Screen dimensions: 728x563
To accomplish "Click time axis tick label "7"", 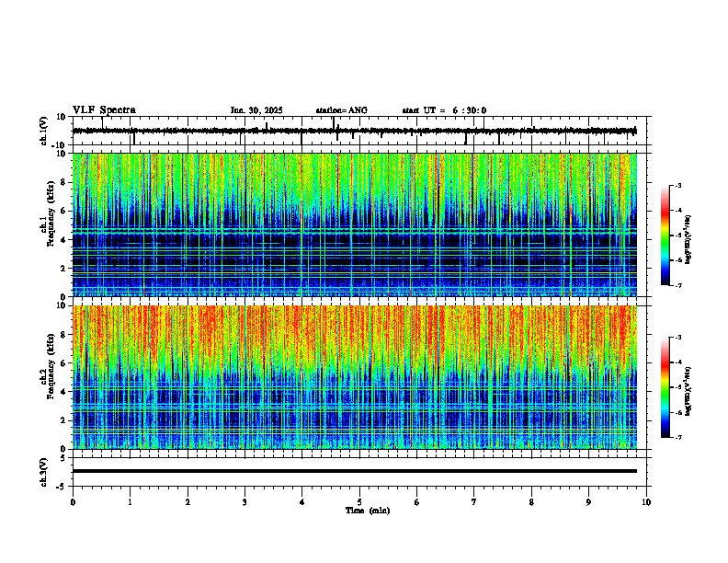I will (474, 502).
